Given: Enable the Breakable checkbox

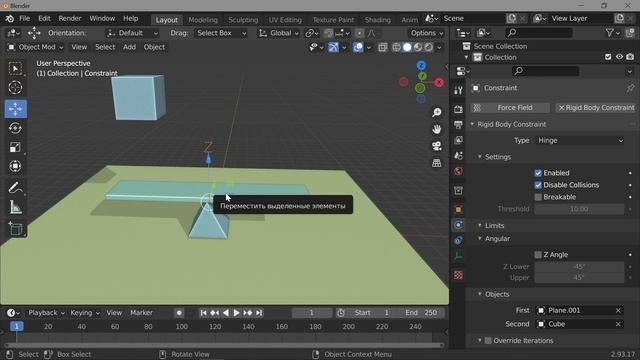Looking at the screenshot, I should click(538, 197).
